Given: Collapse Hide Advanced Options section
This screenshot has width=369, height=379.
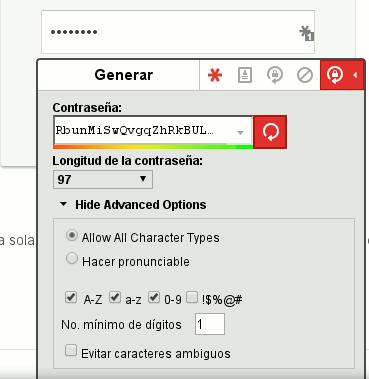Looking at the screenshot, I should pyautogui.click(x=133, y=205).
